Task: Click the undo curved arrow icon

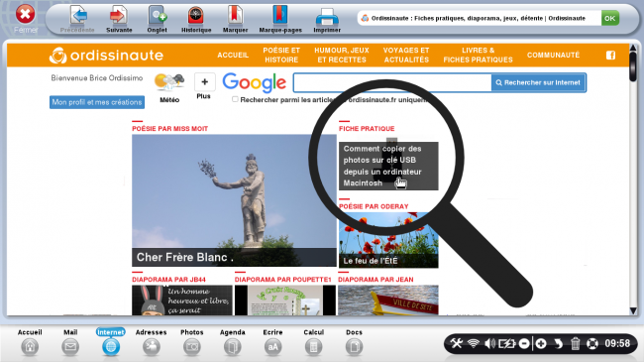Action: [558, 343]
